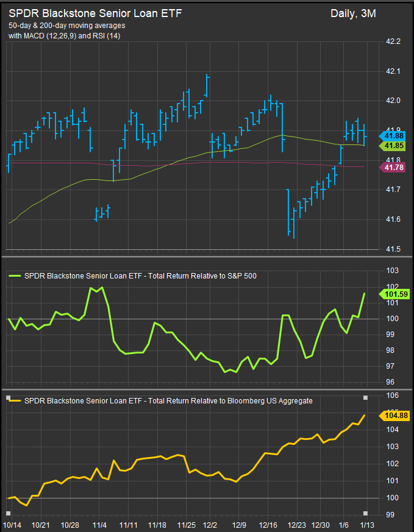The image size is (414, 532).
Task: Click the 12/23 date axis label
Action: [x=298, y=525]
